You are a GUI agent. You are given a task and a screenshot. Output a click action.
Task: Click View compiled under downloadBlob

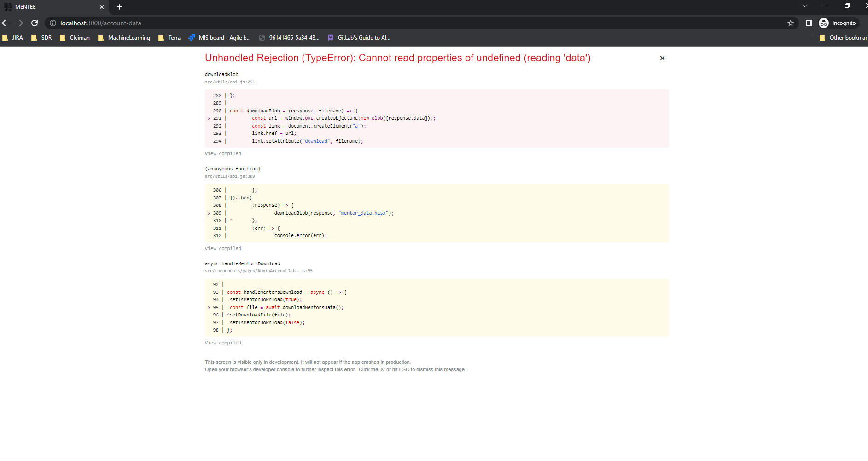[x=222, y=153]
